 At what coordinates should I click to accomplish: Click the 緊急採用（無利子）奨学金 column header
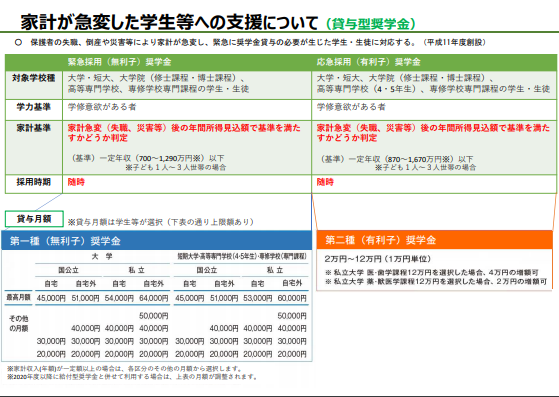click(119, 62)
